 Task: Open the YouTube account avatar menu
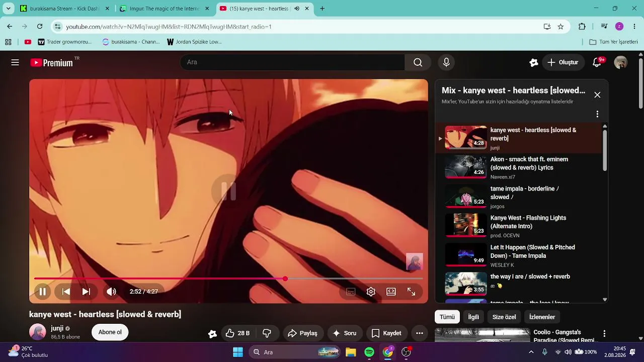[621, 62]
